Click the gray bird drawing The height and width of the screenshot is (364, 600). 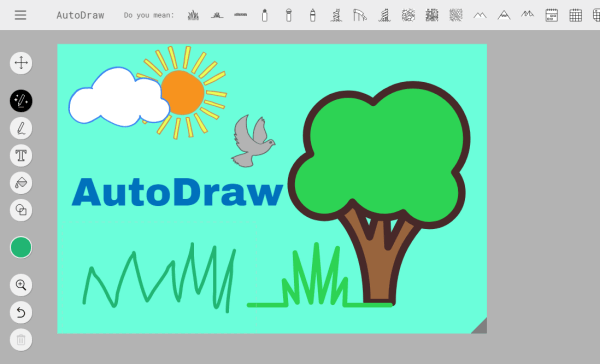click(x=253, y=141)
